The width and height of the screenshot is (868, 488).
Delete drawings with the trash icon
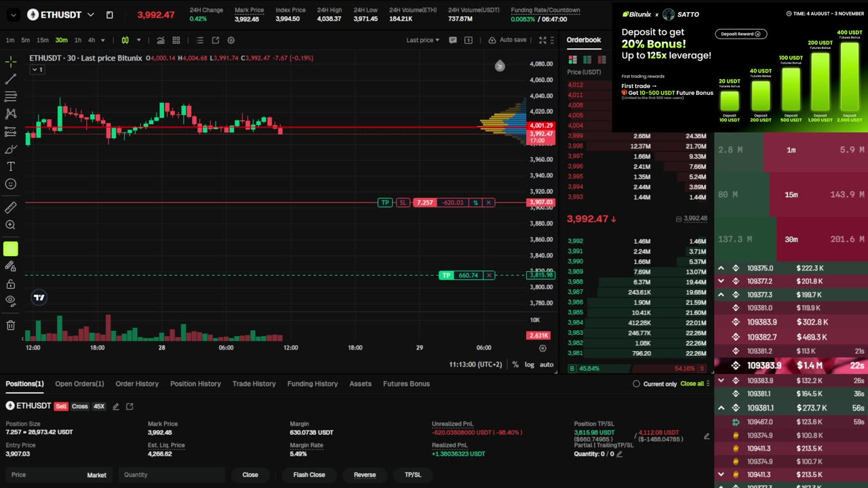coord(11,325)
